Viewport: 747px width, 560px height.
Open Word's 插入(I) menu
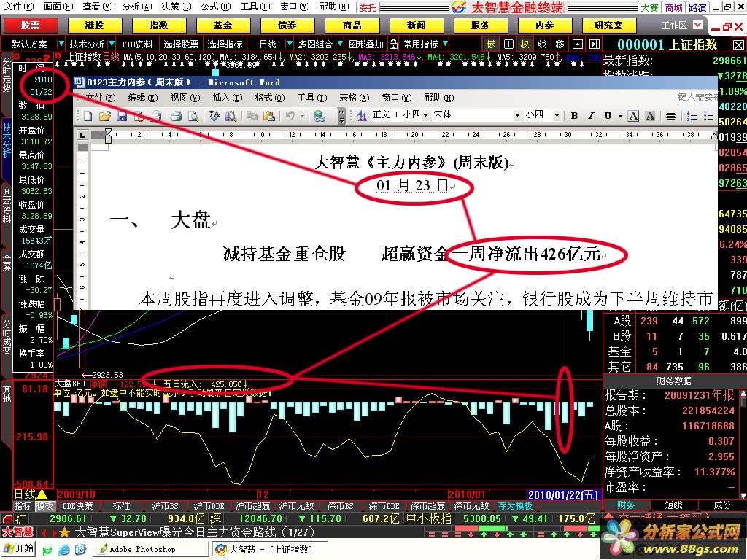pos(228,98)
